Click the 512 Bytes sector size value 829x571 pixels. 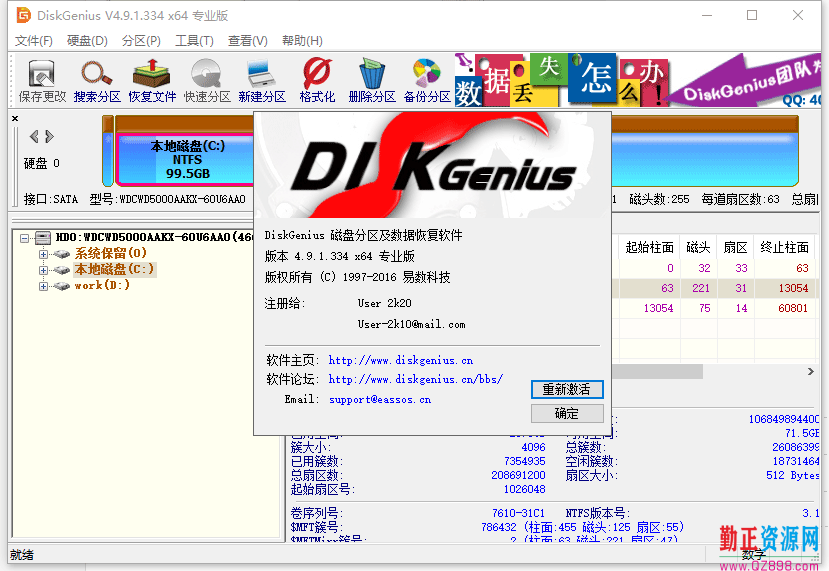793,475
